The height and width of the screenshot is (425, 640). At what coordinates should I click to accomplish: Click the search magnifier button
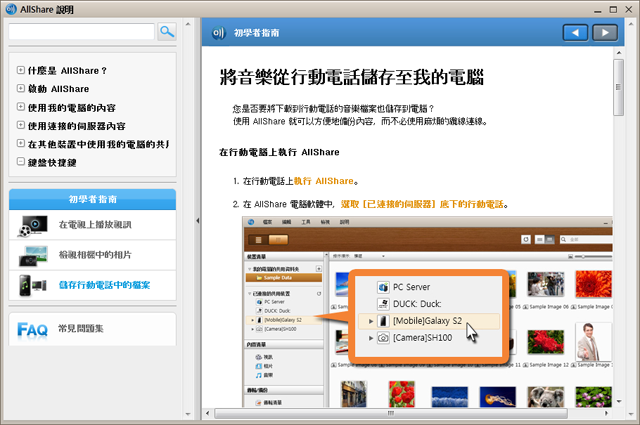coord(167,31)
